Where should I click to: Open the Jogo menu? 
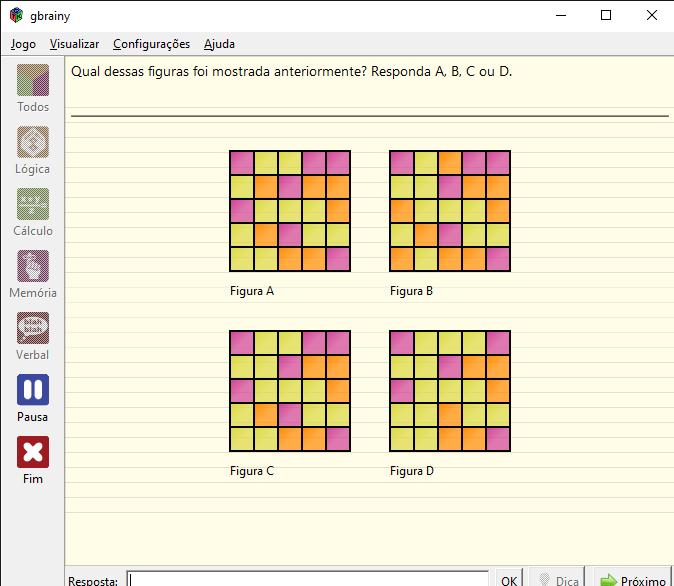point(23,44)
